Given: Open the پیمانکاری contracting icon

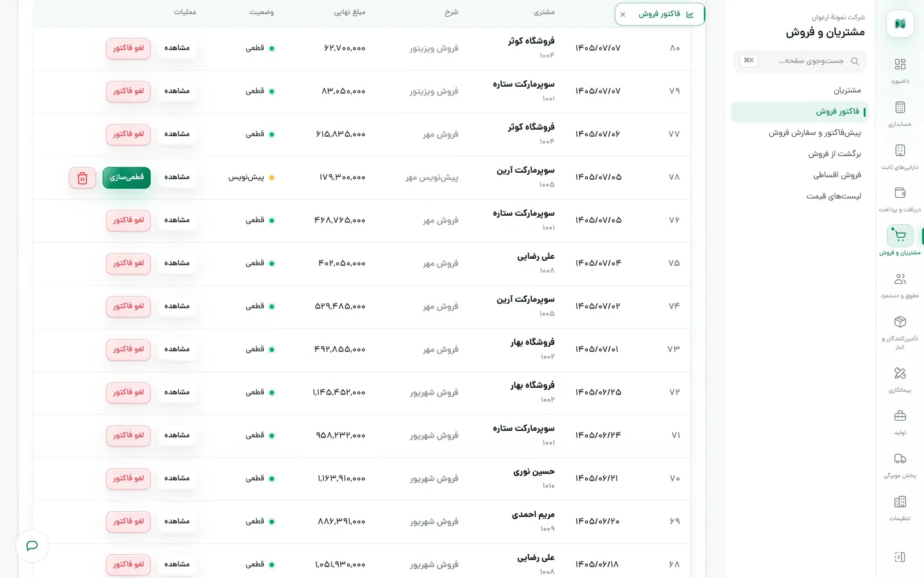Looking at the screenshot, I should coord(900,373).
